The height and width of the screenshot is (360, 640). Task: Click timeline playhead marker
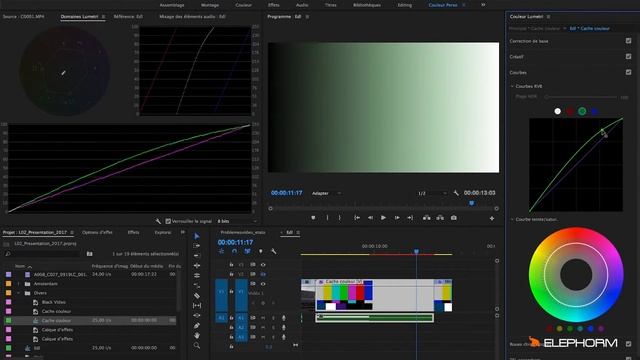(416, 251)
